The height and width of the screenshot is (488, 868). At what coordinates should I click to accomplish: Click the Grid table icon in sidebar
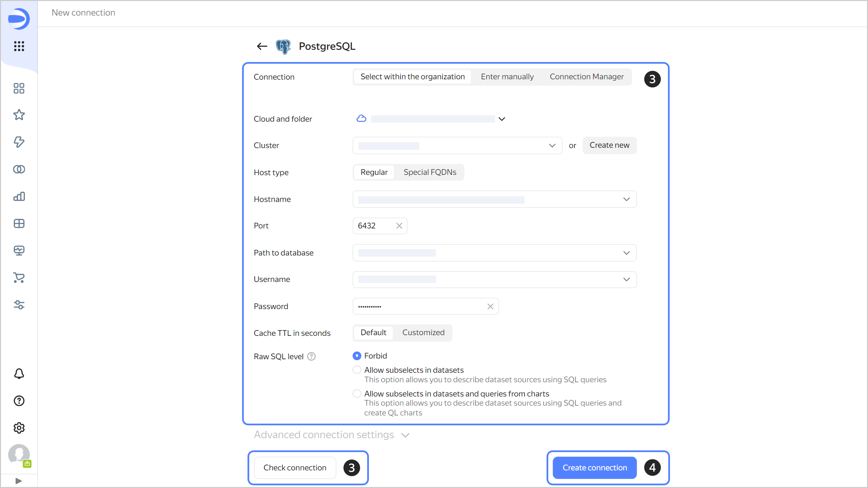pos(19,224)
